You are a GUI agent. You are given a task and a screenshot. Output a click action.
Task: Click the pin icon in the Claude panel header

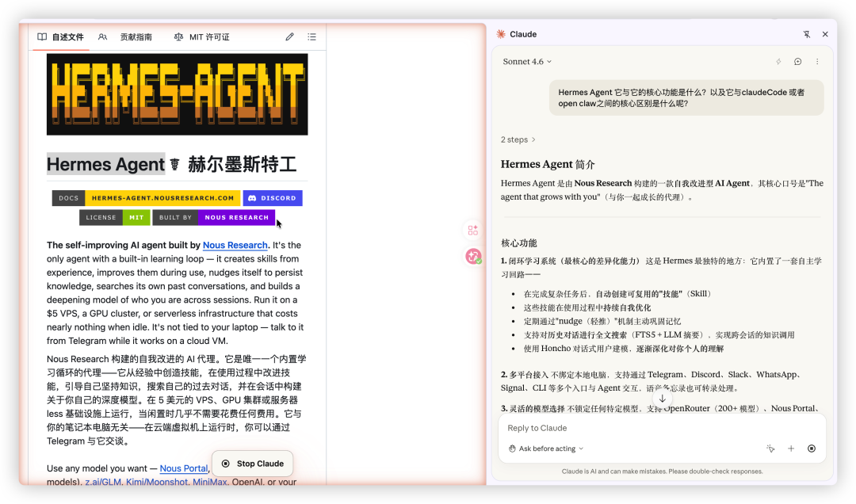tap(805, 34)
